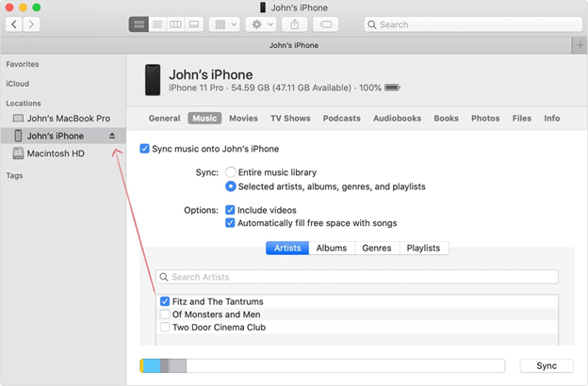Click the storage usage bar
This screenshot has width=588, height=386.
(x=321, y=365)
